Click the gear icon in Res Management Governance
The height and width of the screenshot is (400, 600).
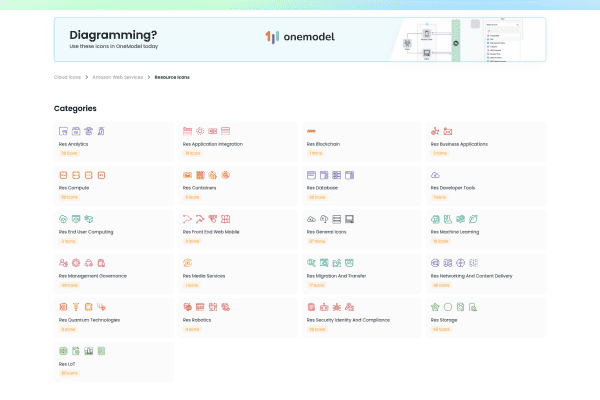(x=76, y=263)
